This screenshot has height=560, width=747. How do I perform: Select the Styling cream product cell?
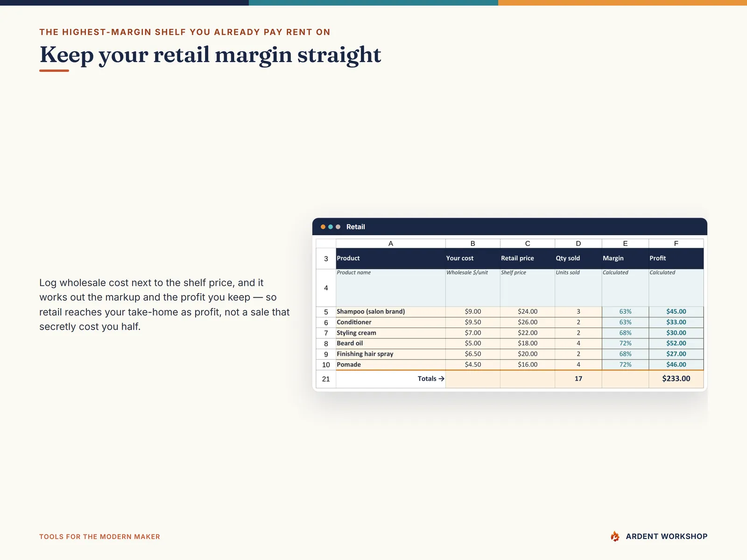391,333
